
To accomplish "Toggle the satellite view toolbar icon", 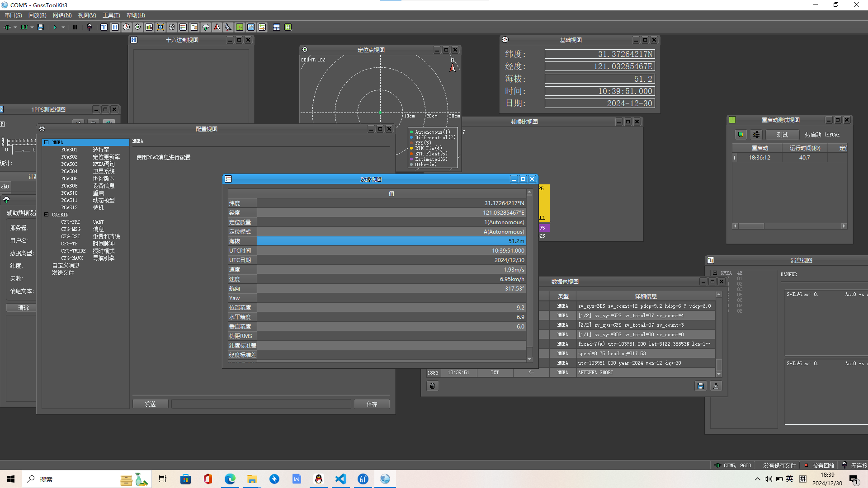I will click(x=160, y=28).
